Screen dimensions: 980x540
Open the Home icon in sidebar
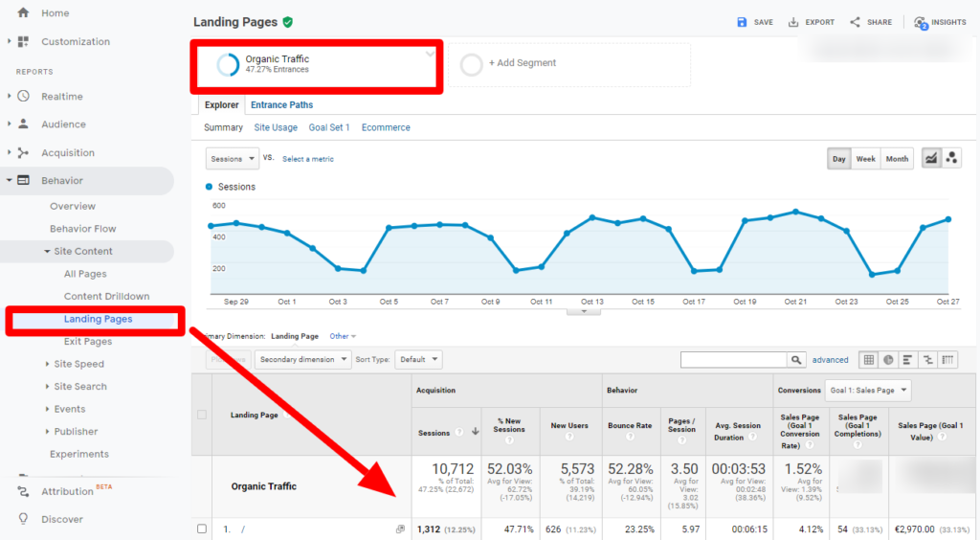tap(23, 12)
